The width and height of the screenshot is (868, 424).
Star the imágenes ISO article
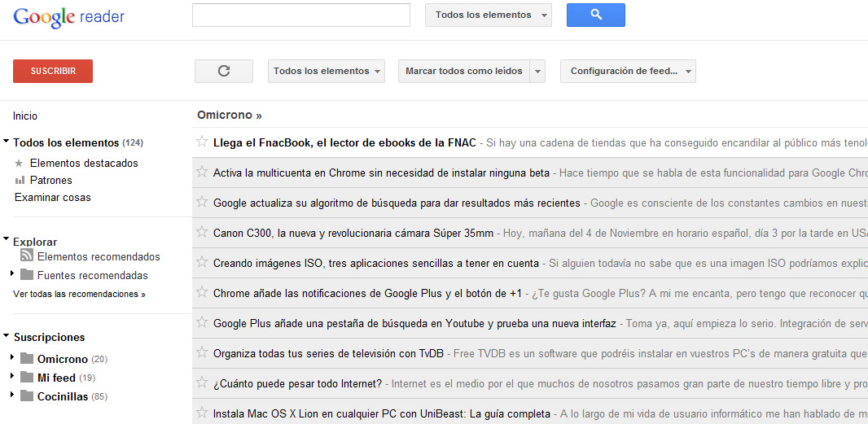[x=202, y=262]
